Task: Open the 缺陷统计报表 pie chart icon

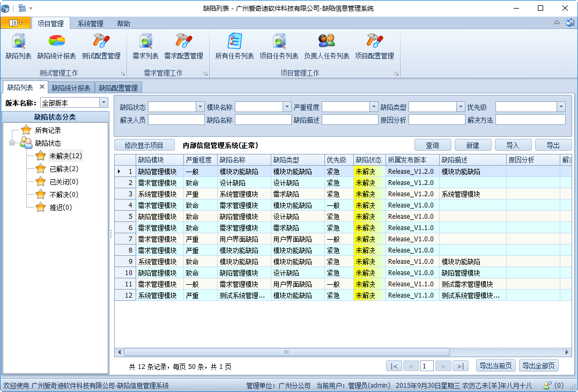Action: [x=56, y=41]
